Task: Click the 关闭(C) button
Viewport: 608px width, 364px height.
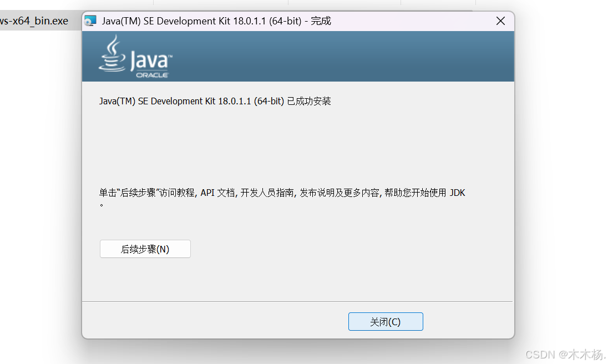Action: [386, 321]
